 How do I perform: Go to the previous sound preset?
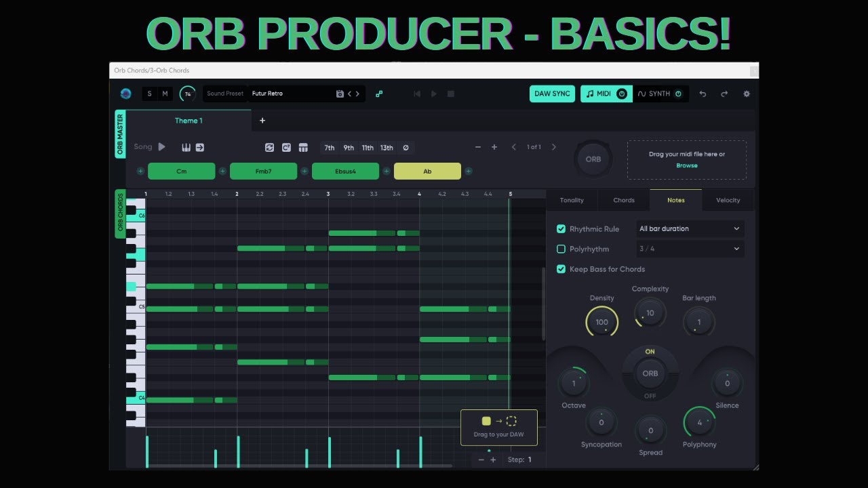coord(350,94)
